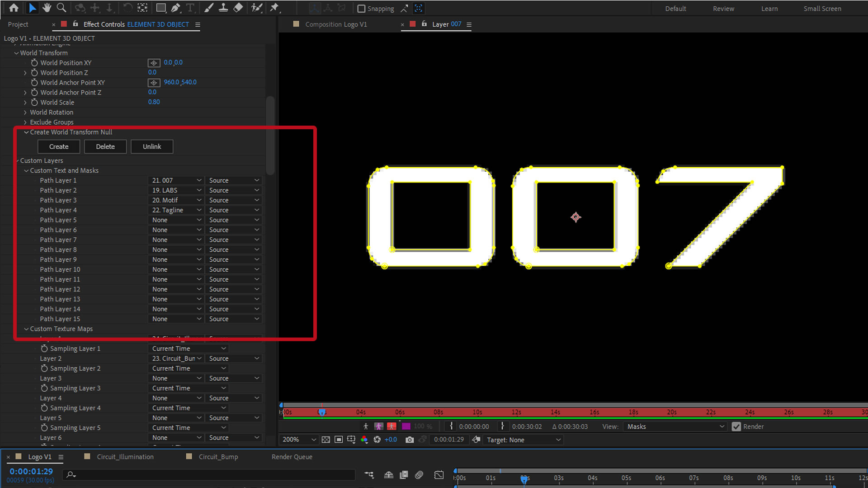Viewport: 868px width, 488px height.
Task: Select the Hand tool in the toolbar
Action: coord(47,8)
